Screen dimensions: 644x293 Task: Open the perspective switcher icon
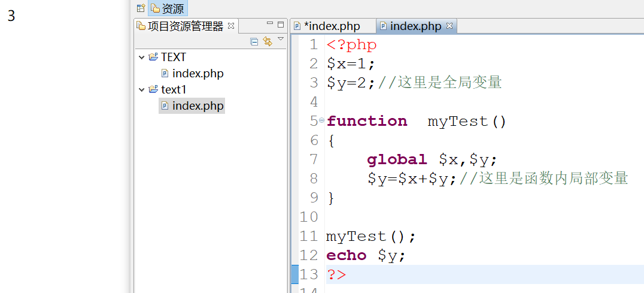(141, 8)
